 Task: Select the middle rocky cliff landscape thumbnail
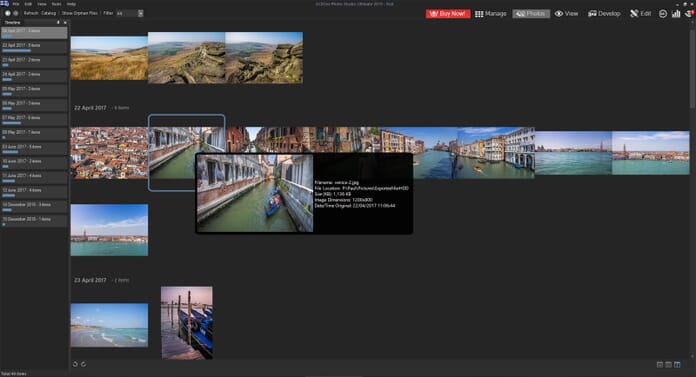tap(187, 58)
